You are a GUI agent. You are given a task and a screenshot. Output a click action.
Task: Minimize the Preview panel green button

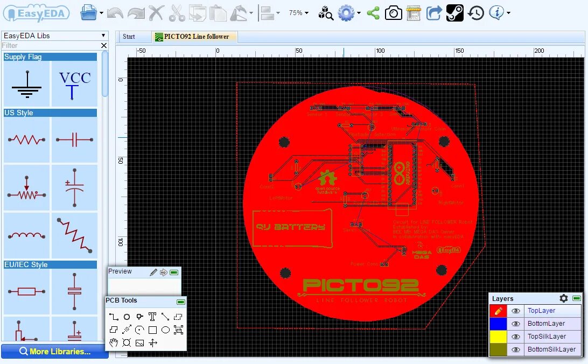[174, 272]
